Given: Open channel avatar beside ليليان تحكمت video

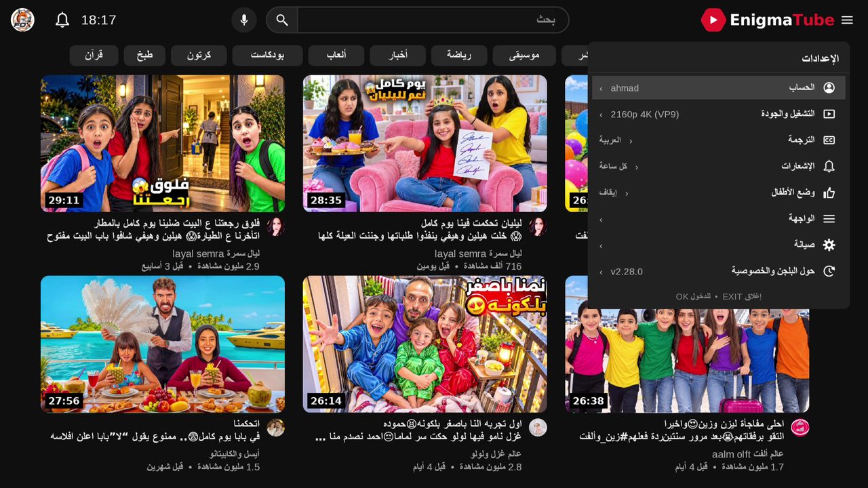Looking at the screenshot, I should coord(538,227).
